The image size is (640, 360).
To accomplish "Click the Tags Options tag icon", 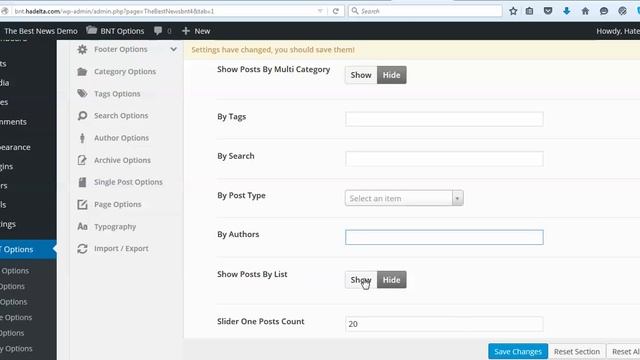I will pos(82,93).
